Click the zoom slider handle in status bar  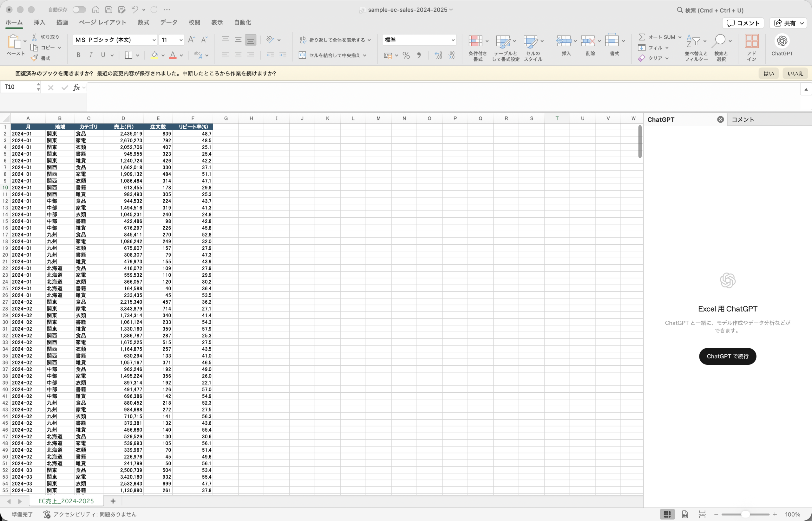coord(745,515)
